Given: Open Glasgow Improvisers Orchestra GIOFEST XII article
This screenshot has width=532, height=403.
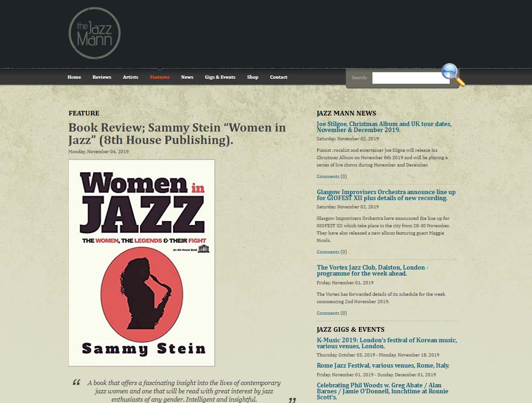Looking at the screenshot, I should click(x=386, y=195).
